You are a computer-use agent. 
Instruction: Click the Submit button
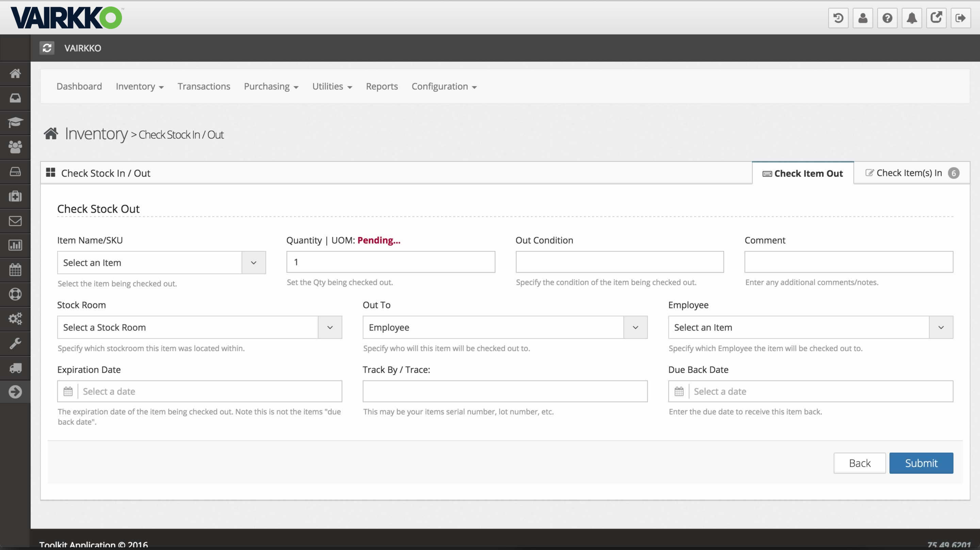tap(921, 463)
